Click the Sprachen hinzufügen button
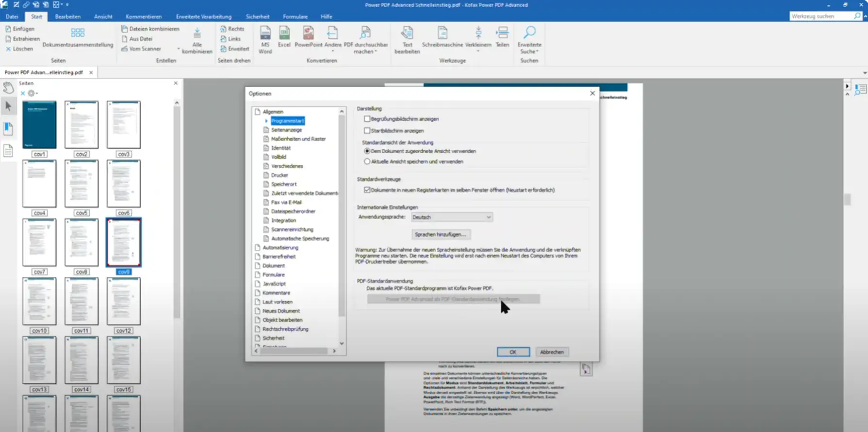 pyautogui.click(x=441, y=235)
